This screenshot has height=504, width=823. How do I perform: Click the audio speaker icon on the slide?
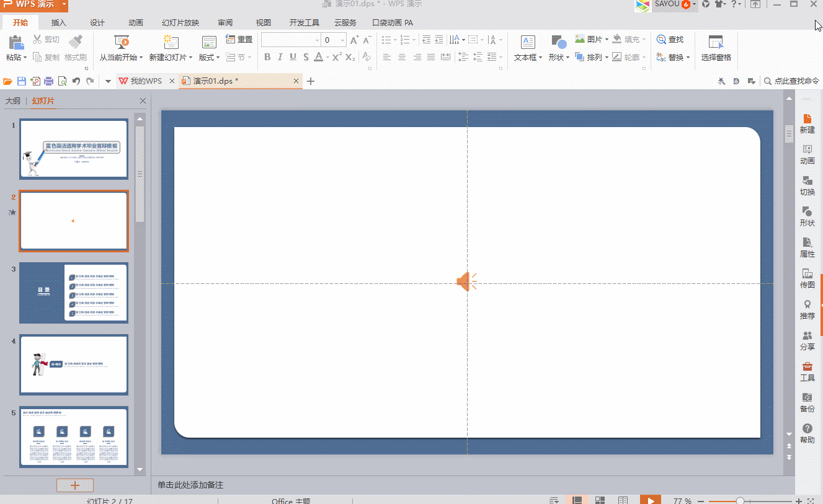[466, 281]
